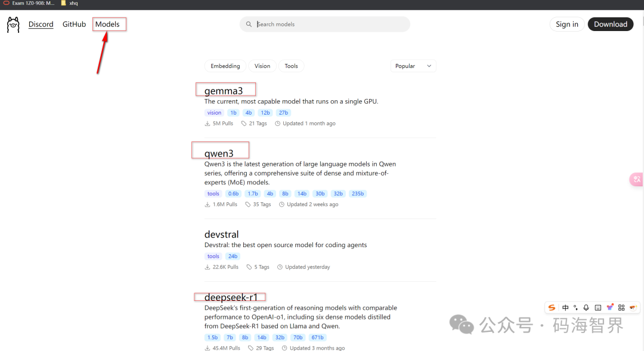This screenshot has height=351, width=644.
Task: Select deepseek-r1 671b size tag
Action: point(317,337)
